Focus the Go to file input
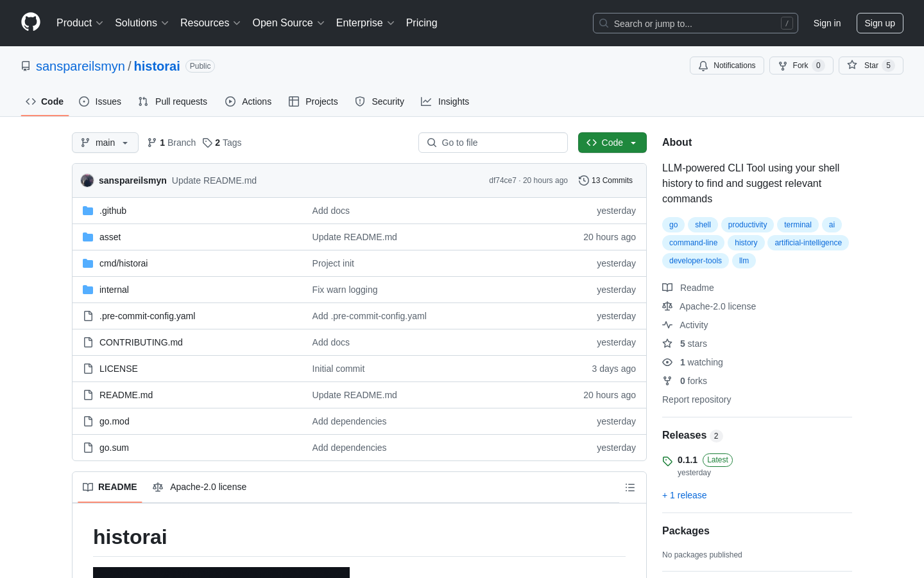924x578 pixels. point(493,143)
